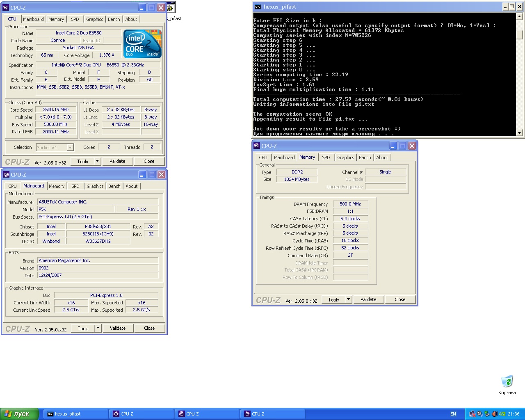Click Close button in the Memory window
Viewport: 525px width, 420px height.
(400, 299)
